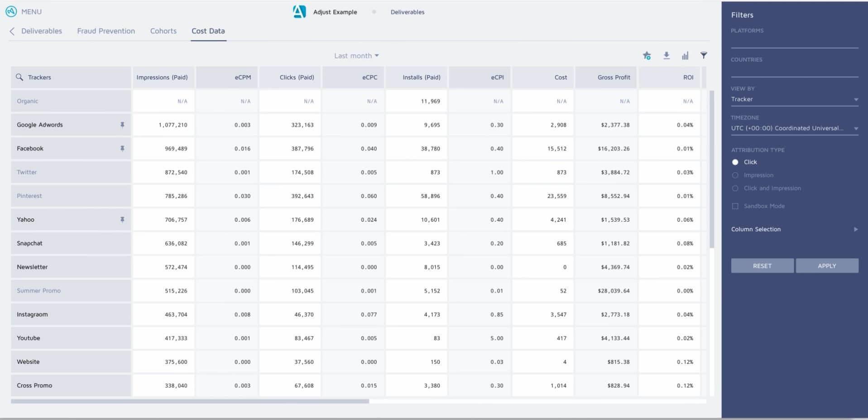Click the search magnifier in Trackers header
Image resolution: width=868 pixels, height=420 pixels.
19,77
